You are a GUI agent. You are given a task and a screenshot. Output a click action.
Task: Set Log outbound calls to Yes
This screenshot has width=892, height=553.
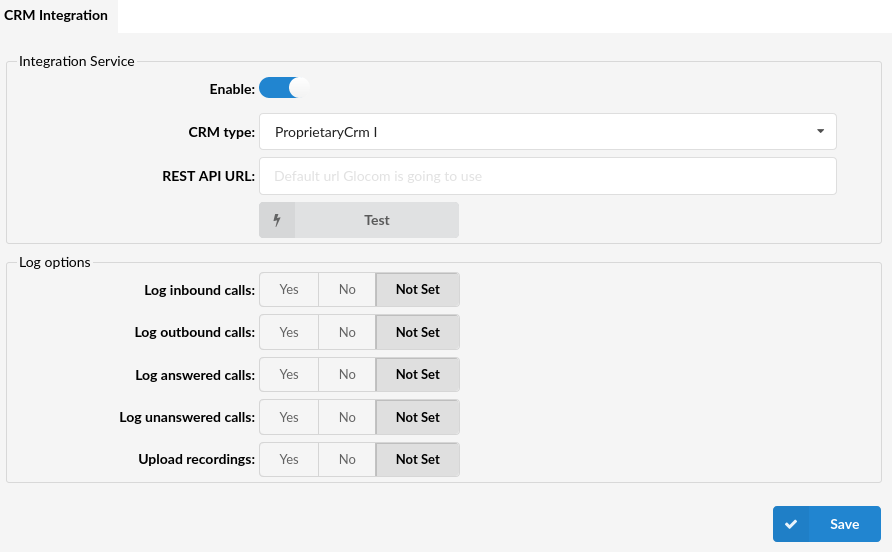click(289, 332)
